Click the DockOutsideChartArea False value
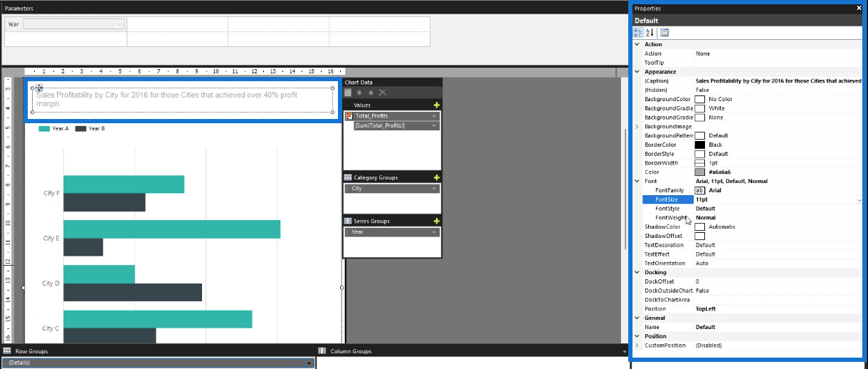868x369 pixels. 702,291
